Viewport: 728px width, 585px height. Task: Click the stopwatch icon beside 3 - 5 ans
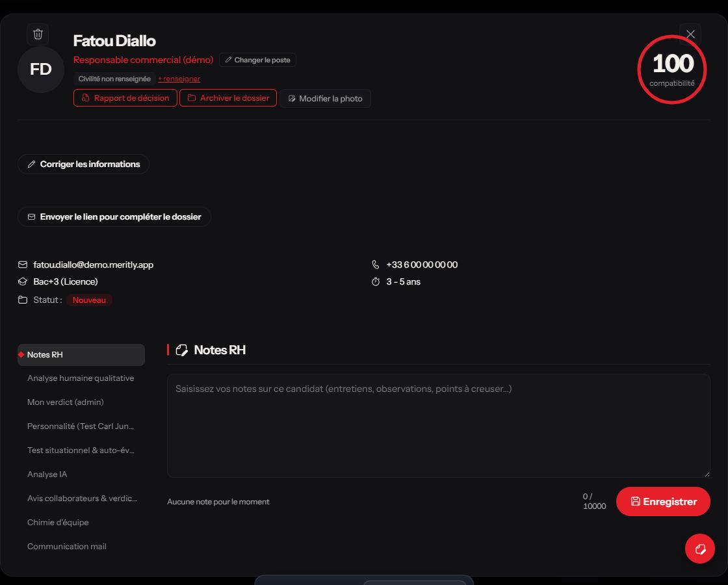[x=376, y=282]
